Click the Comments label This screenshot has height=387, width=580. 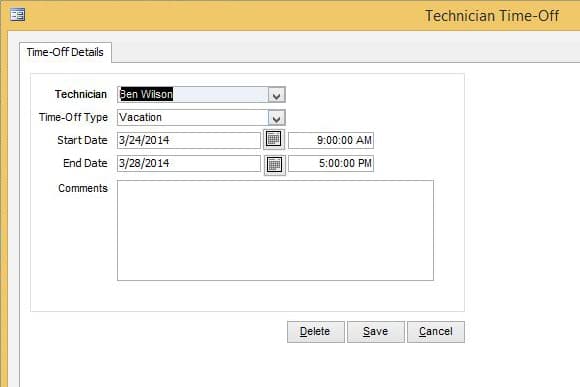[83, 188]
